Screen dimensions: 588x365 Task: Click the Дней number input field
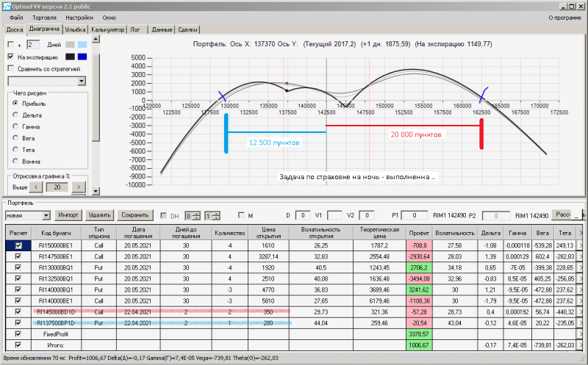(32, 45)
